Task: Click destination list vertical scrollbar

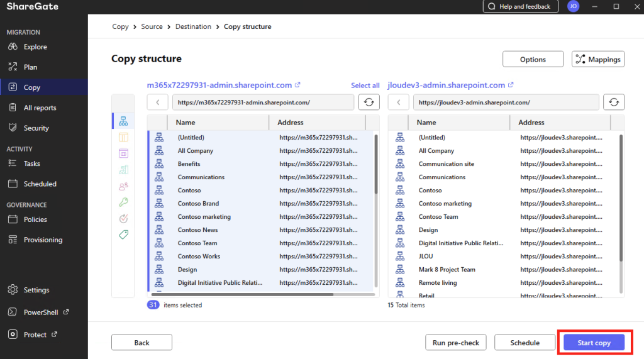Action: click(x=621, y=197)
